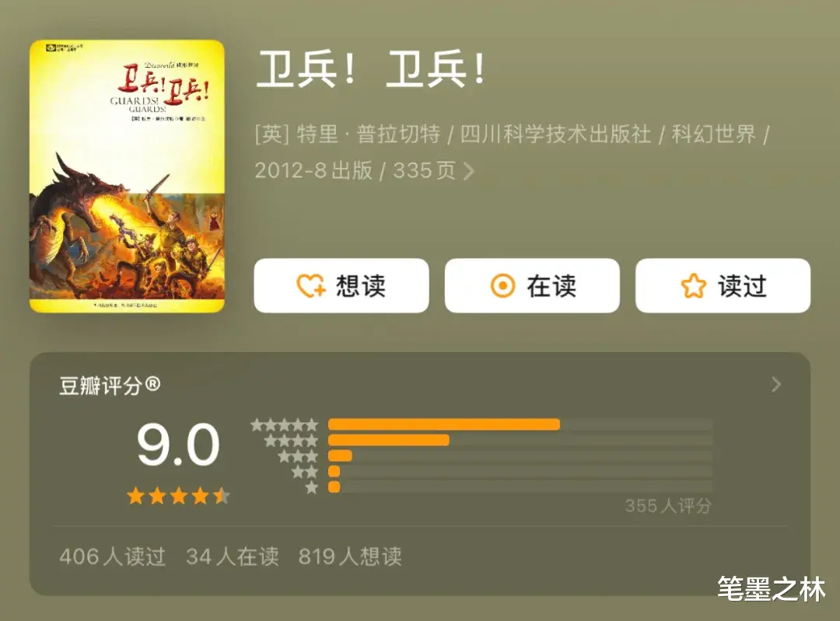Open rating details chevron in 豆瓣评分 card
This screenshot has width=840, height=621.
(x=776, y=385)
